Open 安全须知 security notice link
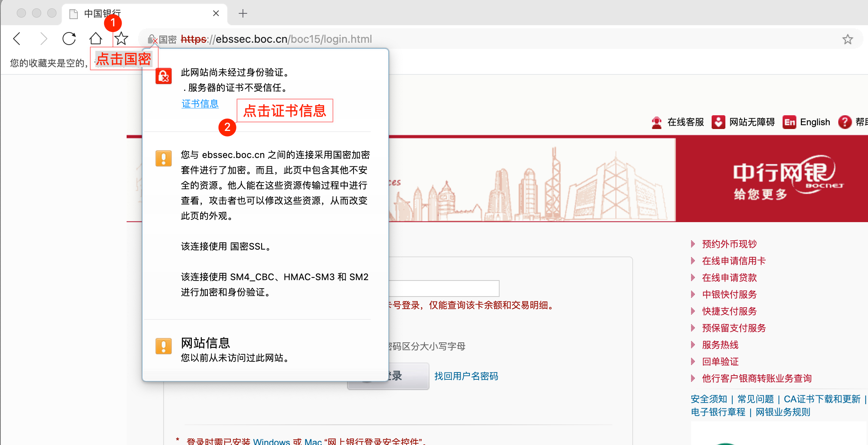The image size is (868, 445). [709, 399]
